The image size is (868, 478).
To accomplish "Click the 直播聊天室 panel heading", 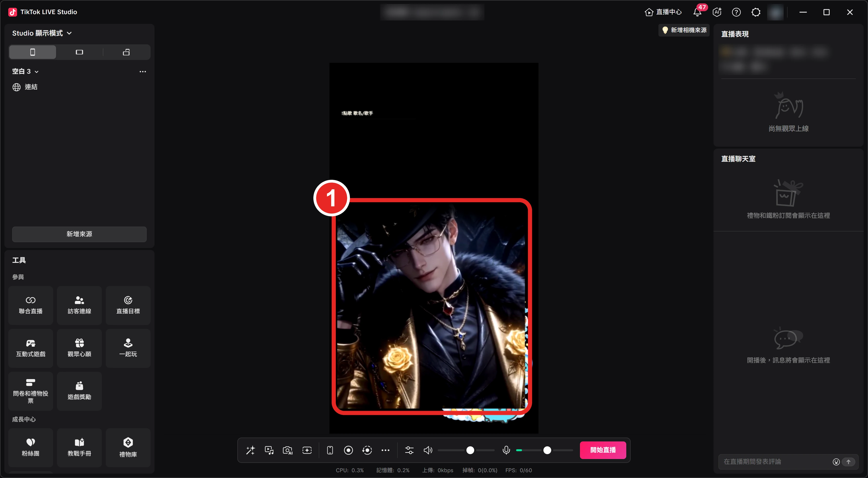I will [x=738, y=159].
